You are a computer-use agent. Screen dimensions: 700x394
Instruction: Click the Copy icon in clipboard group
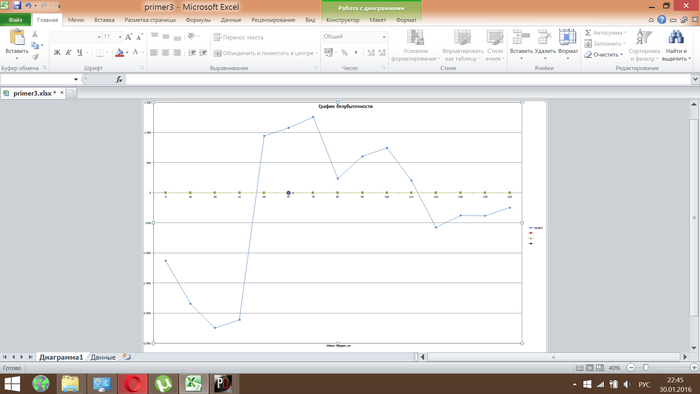[x=35, y=45]
